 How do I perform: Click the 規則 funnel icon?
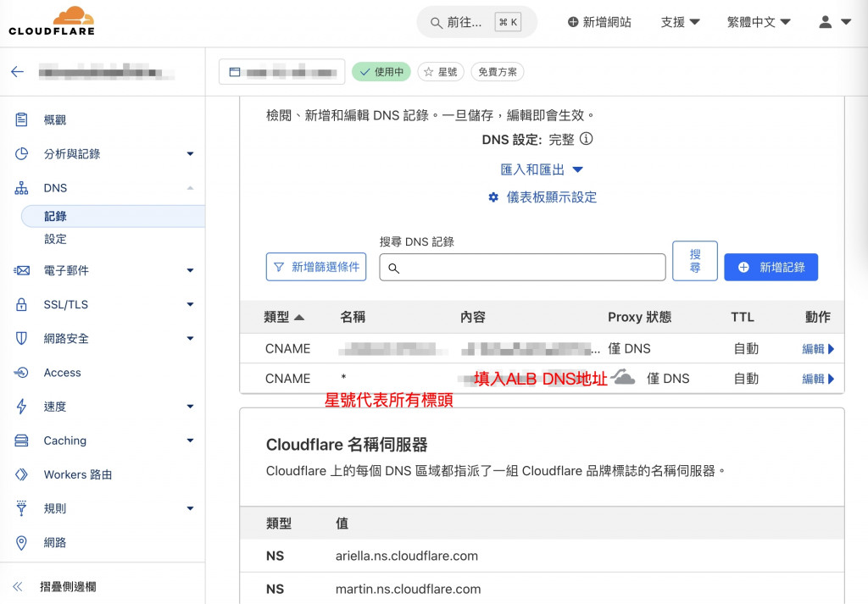pyautogui.click(x=21, y=508)
